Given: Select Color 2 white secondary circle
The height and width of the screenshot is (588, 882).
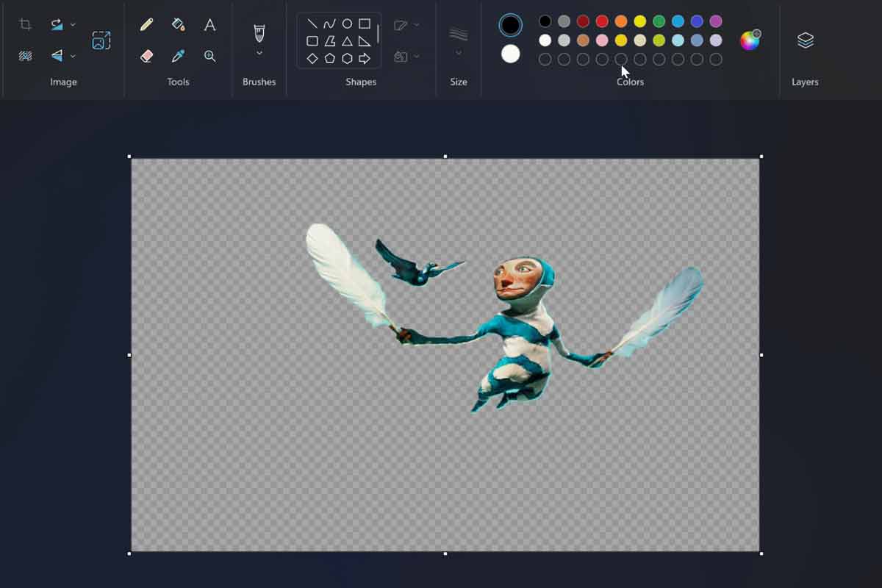Looking at the screenshot, I should [x=510, y=54].
